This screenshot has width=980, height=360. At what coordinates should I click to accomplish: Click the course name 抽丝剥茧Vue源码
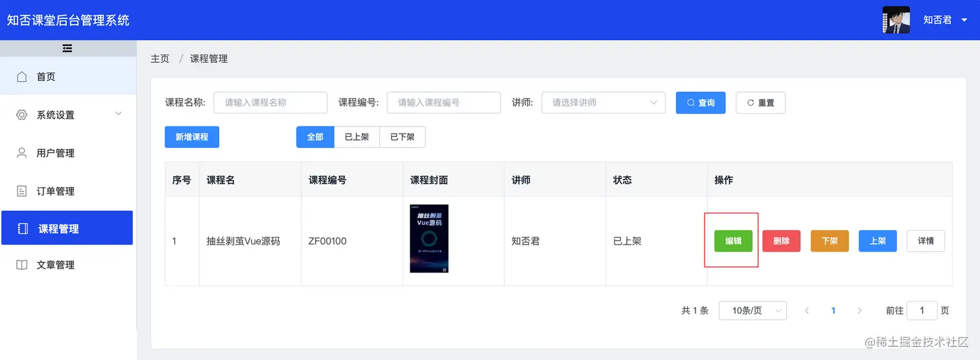[x=243, y=241]
